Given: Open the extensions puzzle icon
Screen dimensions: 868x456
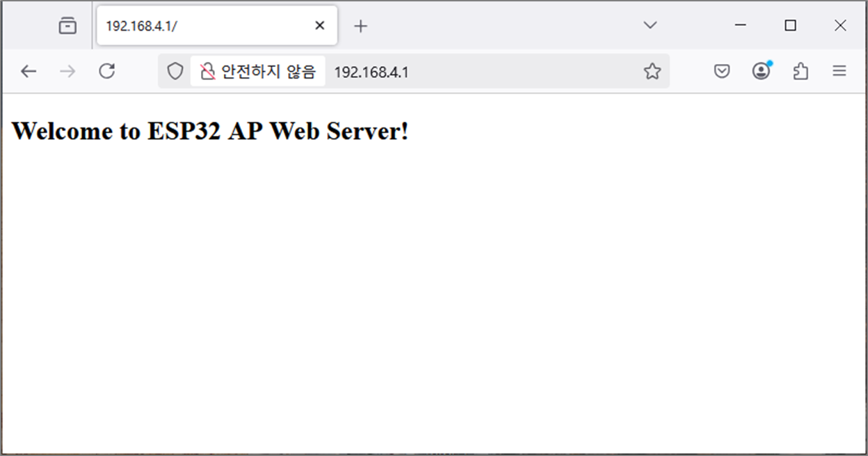Looking at the screenshot, I should click(801, 71).
